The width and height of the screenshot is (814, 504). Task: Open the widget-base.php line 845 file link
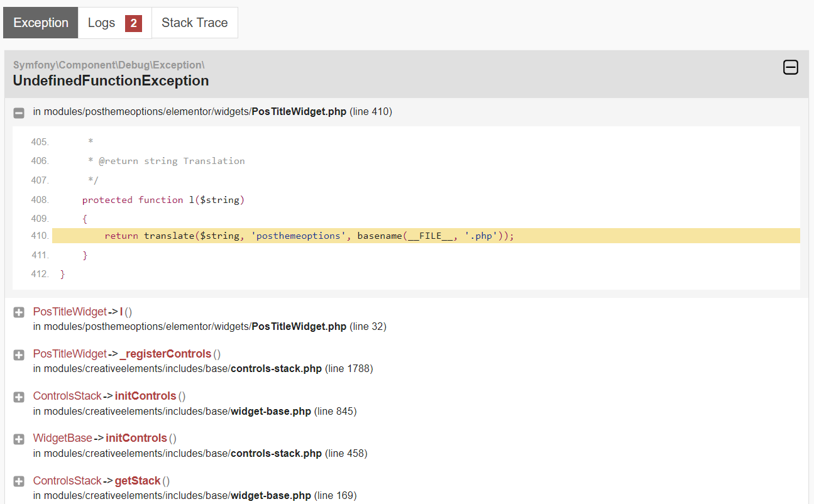pyautogui.click(x=195, y=412)
